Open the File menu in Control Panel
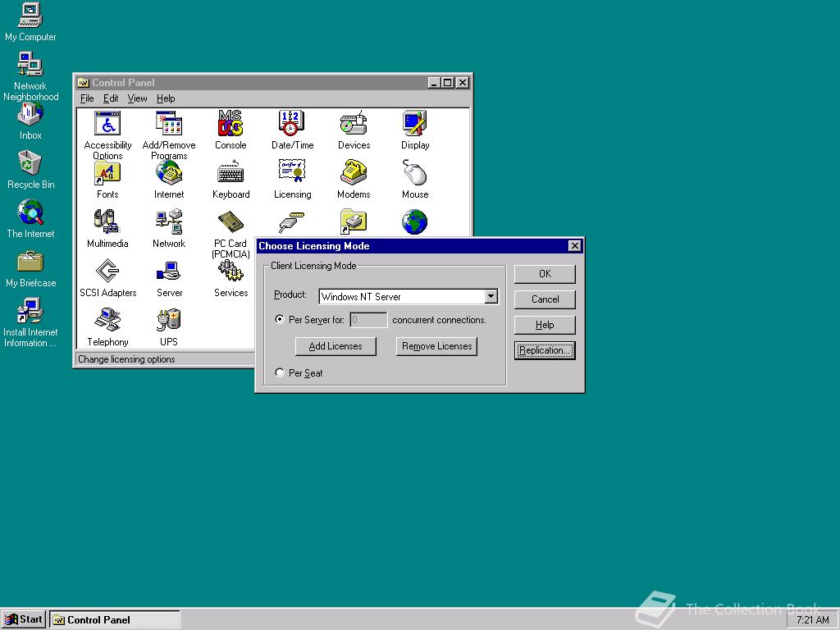Screen dimensions: 840x630 point(87,98)
